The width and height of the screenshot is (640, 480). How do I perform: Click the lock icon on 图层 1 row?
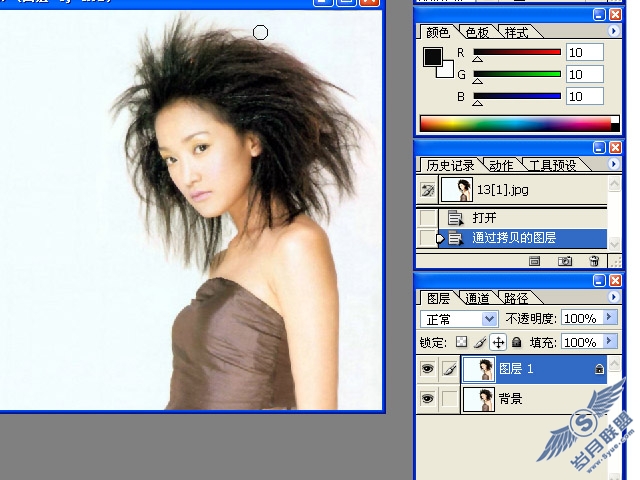[x=599, y=369]
